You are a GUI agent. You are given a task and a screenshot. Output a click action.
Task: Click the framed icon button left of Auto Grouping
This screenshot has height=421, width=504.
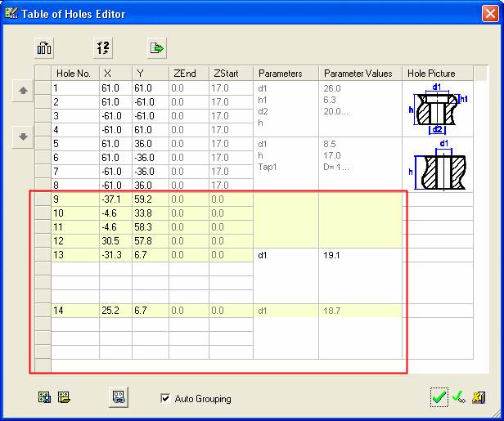pyautogui.click(x=119, y=397)
